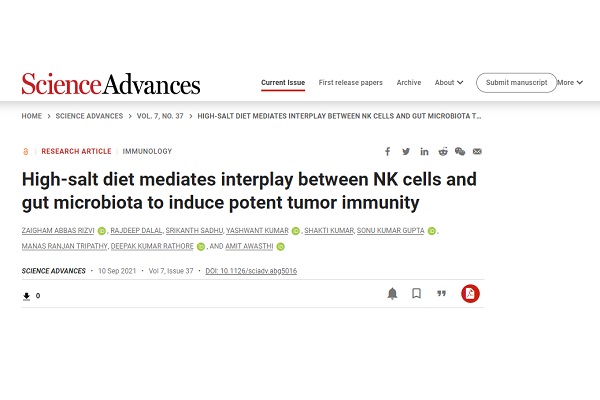Bookmark this article
Viewport: 600px width, 400px height.
[416, 294]
